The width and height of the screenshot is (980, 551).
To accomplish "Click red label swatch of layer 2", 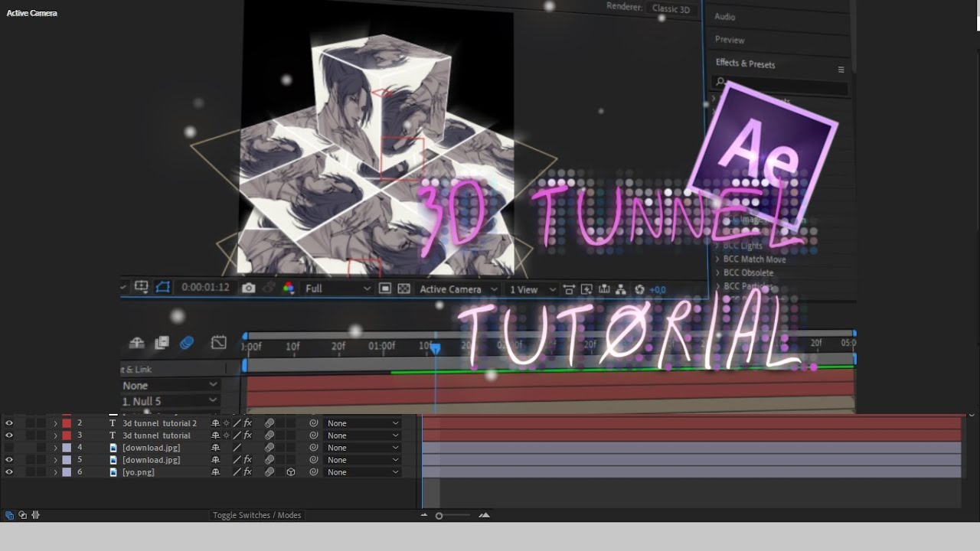I will 67,423.
